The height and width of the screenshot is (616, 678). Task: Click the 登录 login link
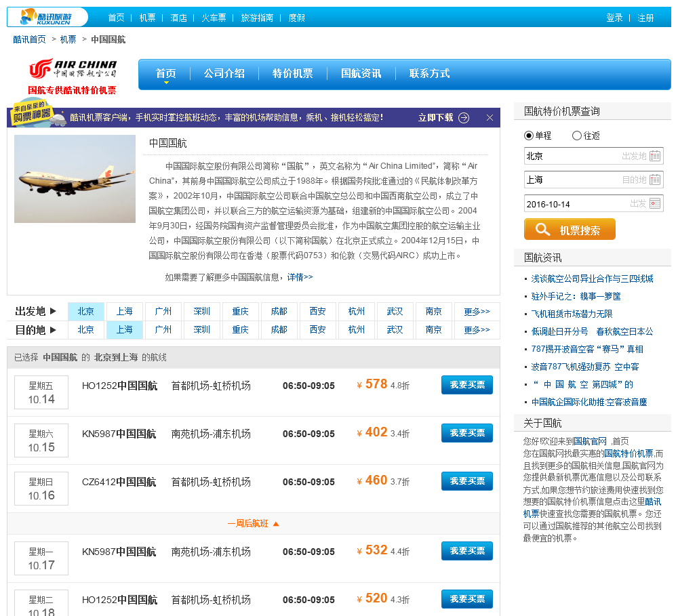614,18
